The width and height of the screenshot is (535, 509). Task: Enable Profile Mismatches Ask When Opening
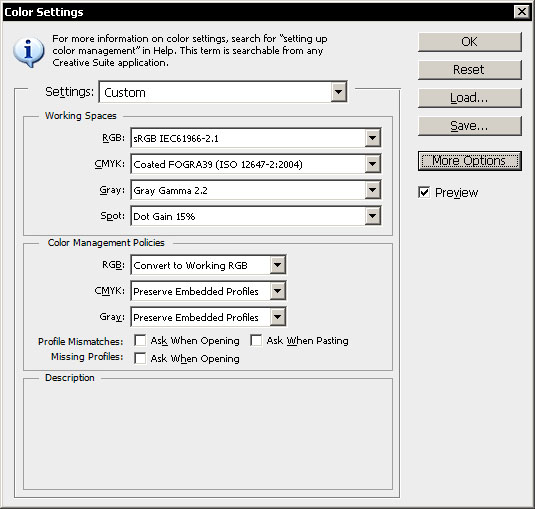click(x=140, y=340)
